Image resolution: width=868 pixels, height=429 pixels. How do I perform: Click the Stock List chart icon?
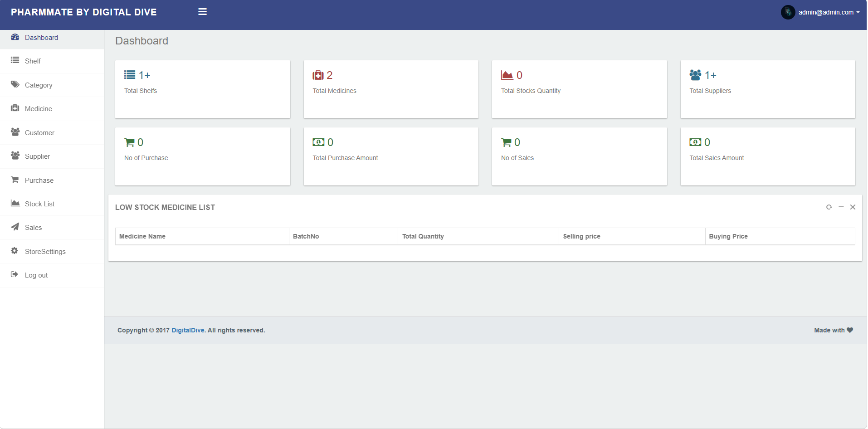(15, 203)
